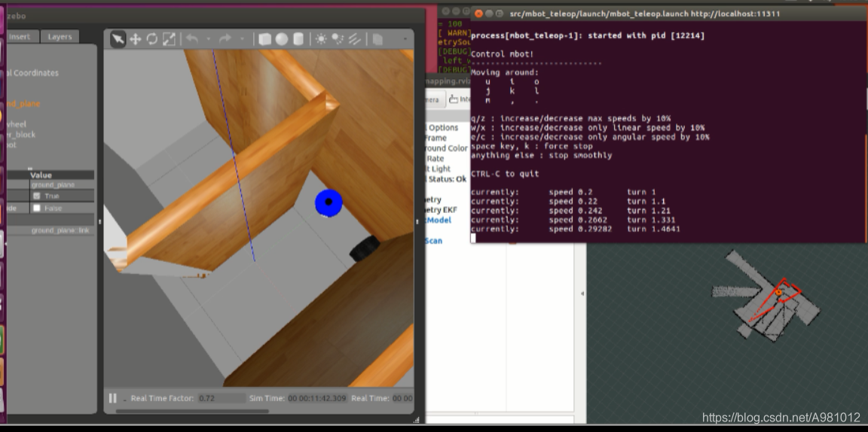This screenshot has height=432, width=868.
Task: Add a point light in Gazebo
Action: click(320, 39)
